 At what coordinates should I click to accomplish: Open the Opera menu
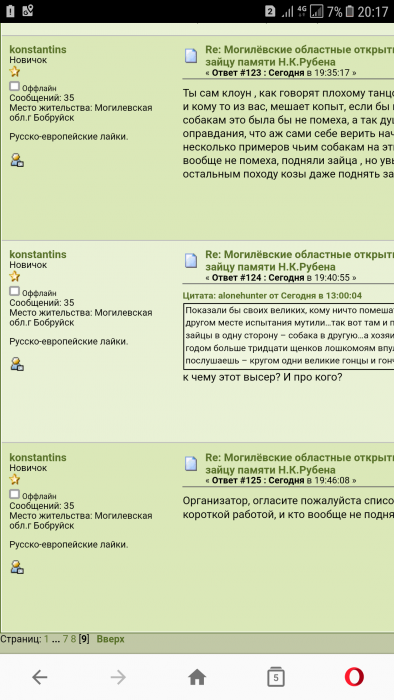[354, 677]
